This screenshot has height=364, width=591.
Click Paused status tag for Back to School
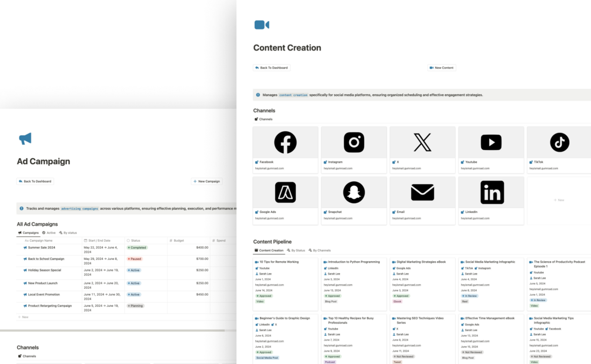click(x=134, y=259)
